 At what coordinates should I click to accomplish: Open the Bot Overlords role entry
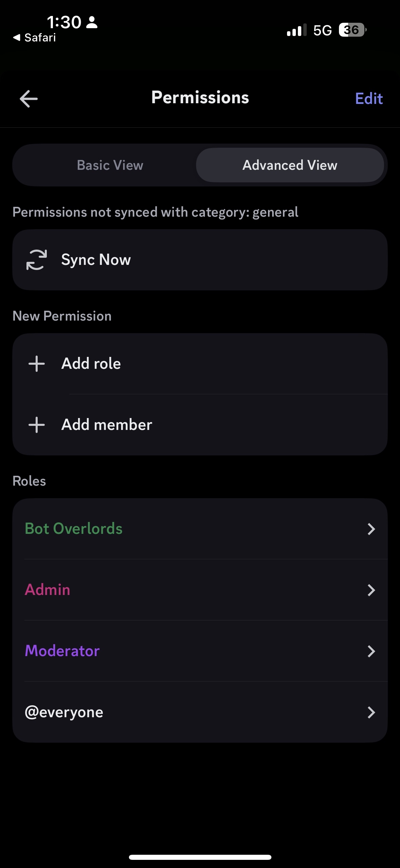(x=200, y=529)
